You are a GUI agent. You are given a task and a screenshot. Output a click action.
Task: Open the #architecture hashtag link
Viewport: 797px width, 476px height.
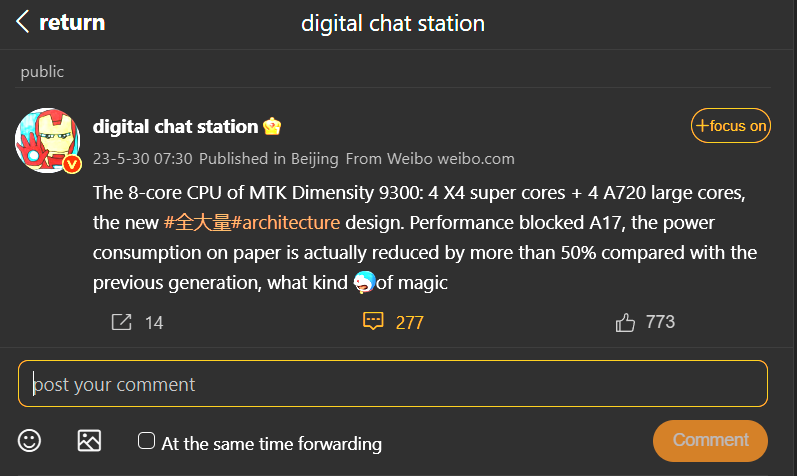tap(285, 222)
